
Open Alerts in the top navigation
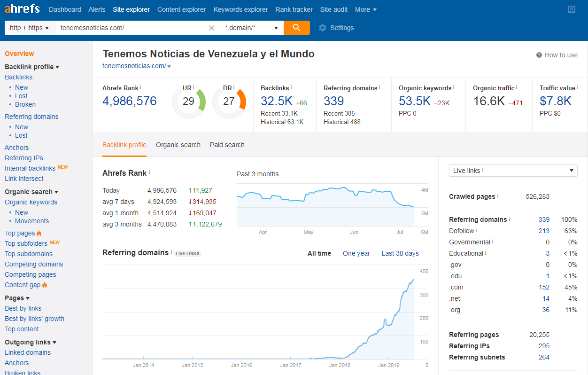[x=97, y=9]
